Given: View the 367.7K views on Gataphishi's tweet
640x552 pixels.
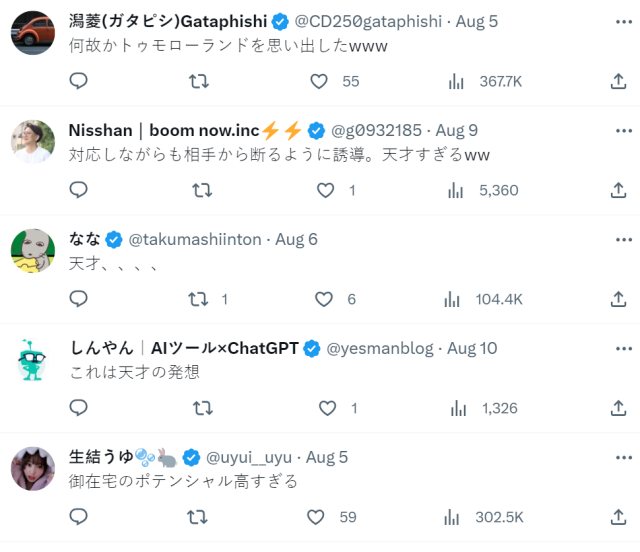Looking at the screenshot, I should (x=486, y=81).
